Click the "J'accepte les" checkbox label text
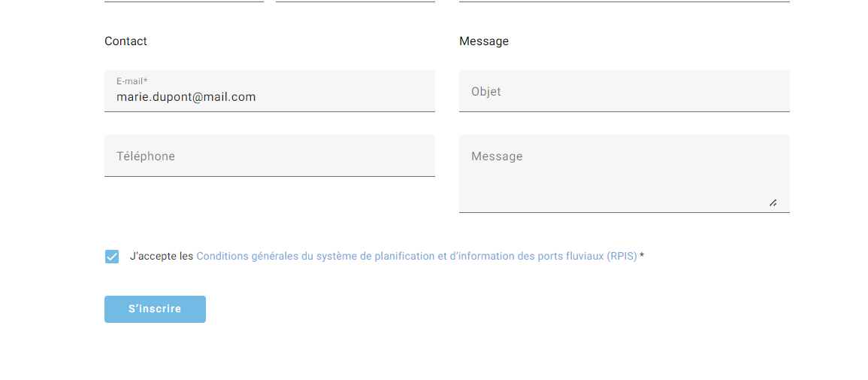Viewport: 868px width, 380px height. click(x=162, y=257)
